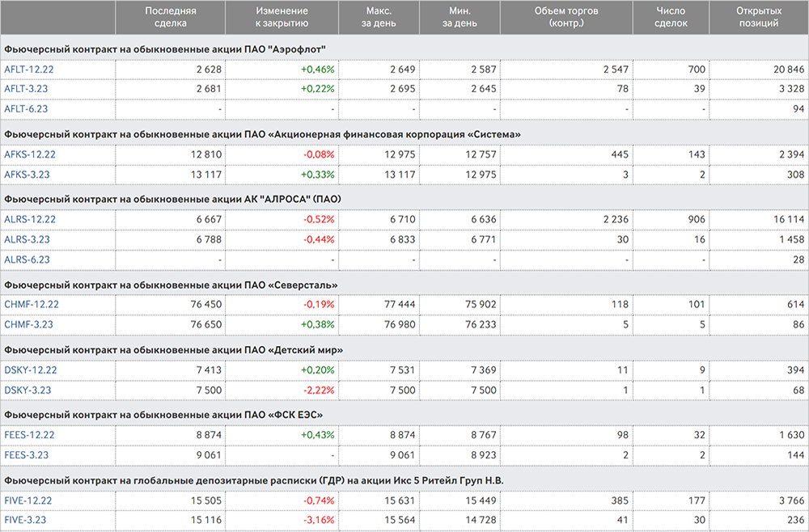
Task: Open the AFLT-3.23 contract link
Action: [26, 89]
